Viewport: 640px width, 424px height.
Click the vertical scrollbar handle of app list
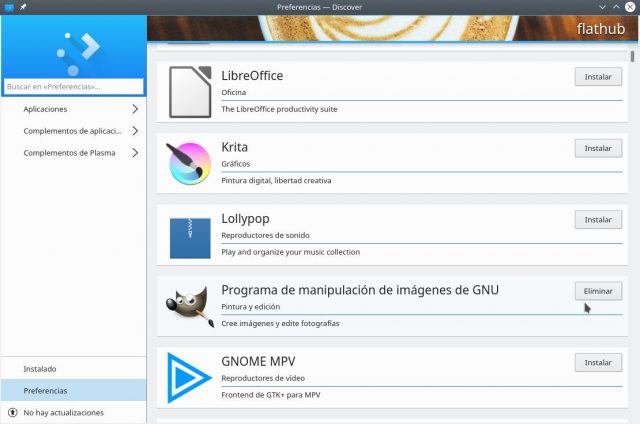[632, 56]
